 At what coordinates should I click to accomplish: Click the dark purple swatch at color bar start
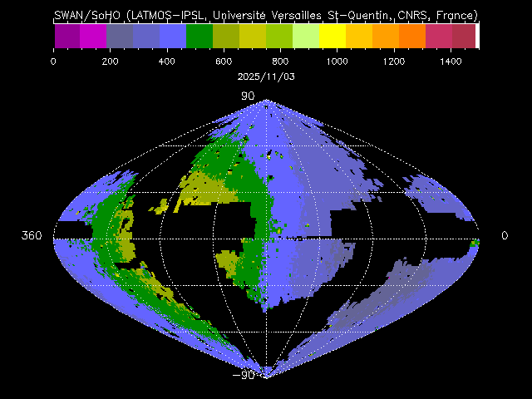coord(66,37)
